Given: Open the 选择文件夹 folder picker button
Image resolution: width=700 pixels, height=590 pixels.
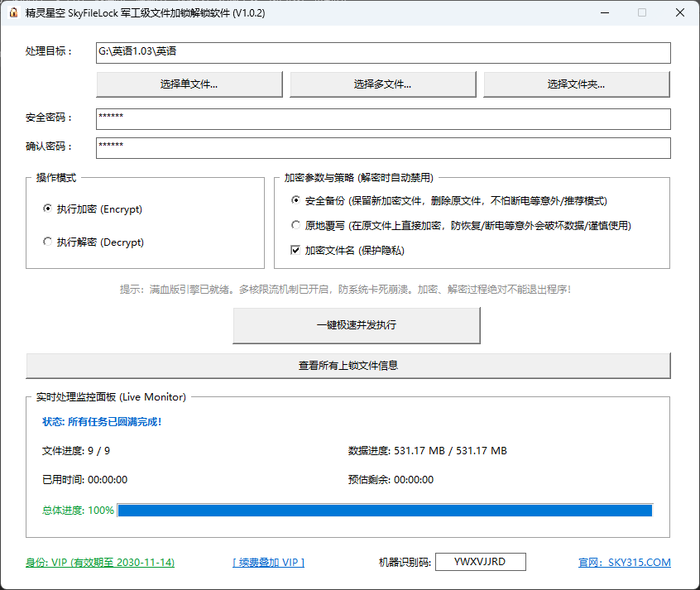Looking at the screenshot, I should pos(577,84).
